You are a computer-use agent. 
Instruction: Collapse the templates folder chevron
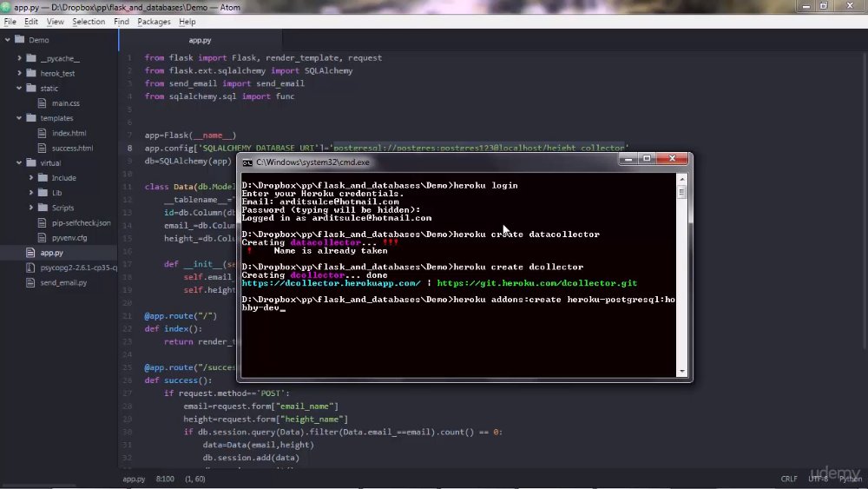click(x=19, y=118)
